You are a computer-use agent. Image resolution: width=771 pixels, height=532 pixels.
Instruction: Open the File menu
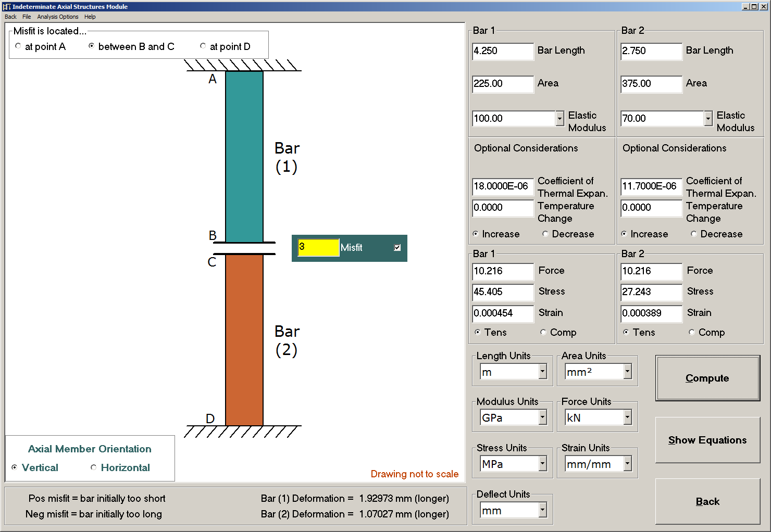(x=27, y=17)
